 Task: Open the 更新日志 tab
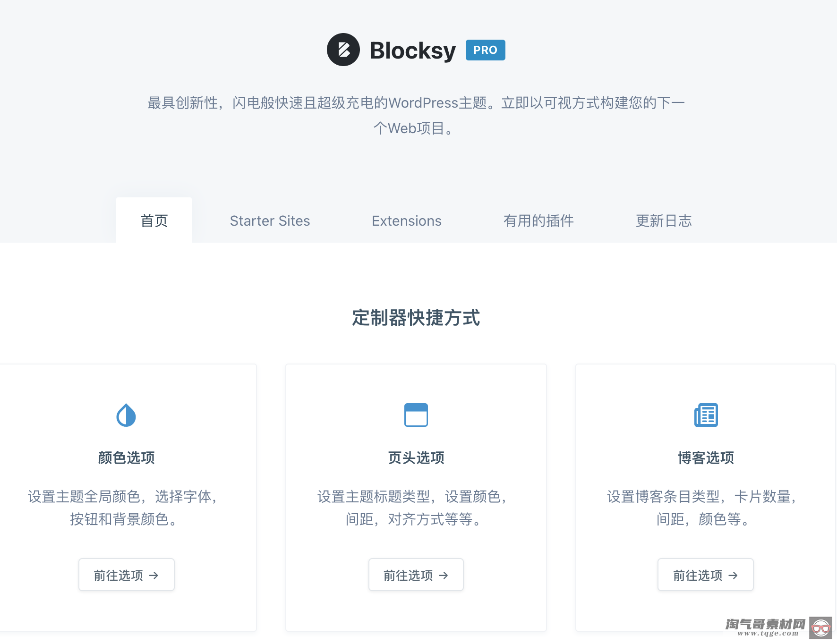click(x=664, y=220)
